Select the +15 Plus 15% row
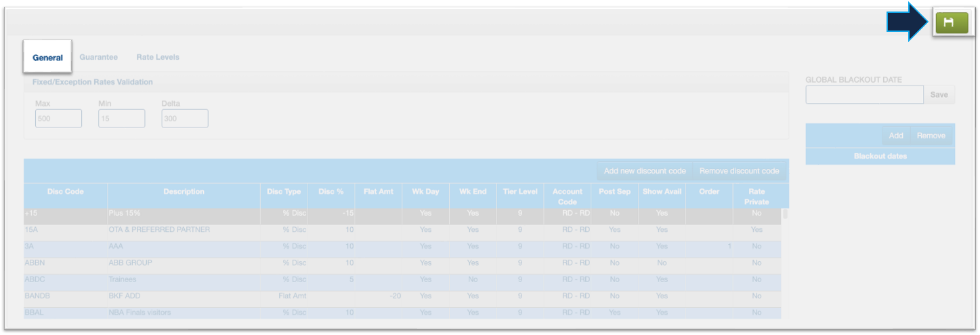 183,213
